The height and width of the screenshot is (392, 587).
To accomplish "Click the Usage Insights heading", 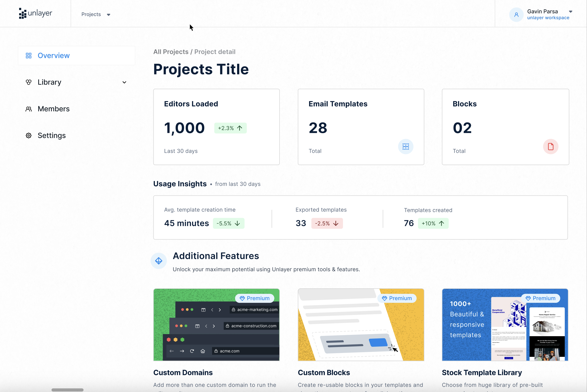I will click(180, 184).
